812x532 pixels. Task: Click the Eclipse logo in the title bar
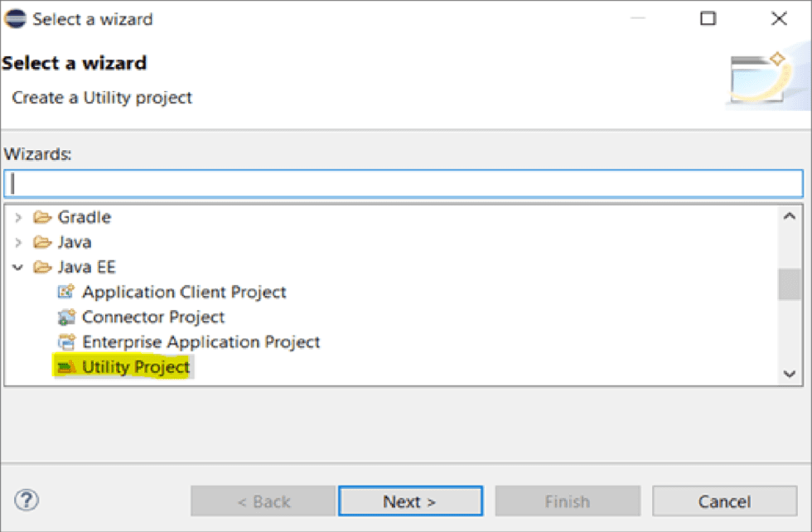point(16,18)
